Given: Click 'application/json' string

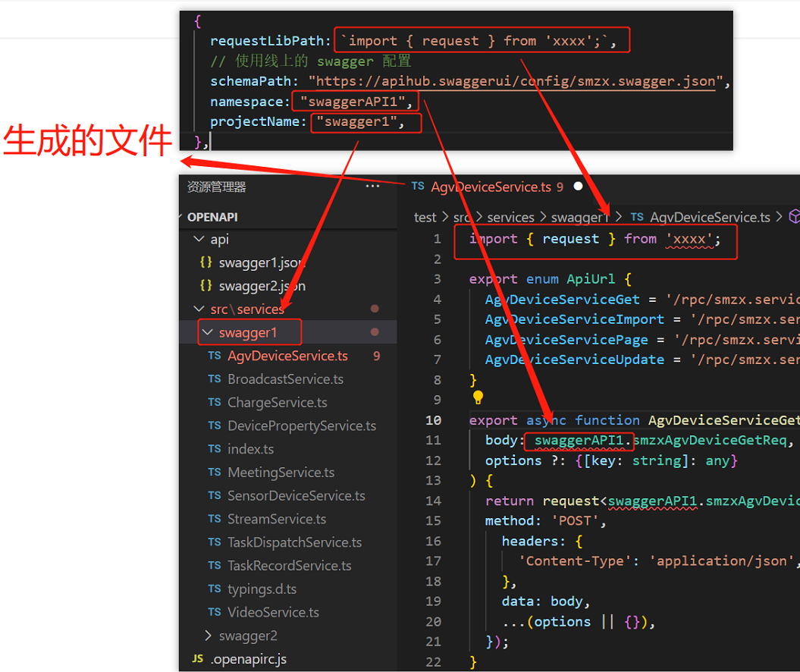Looking at the screenshot, I should (x=721, y=561).
